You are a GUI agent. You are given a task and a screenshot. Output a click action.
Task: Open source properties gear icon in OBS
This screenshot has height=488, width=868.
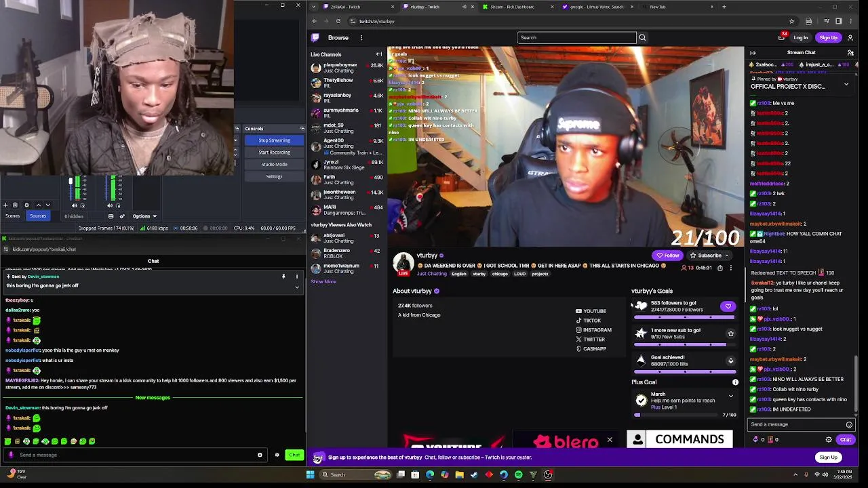pyautogui.click(x=26, y=205)
